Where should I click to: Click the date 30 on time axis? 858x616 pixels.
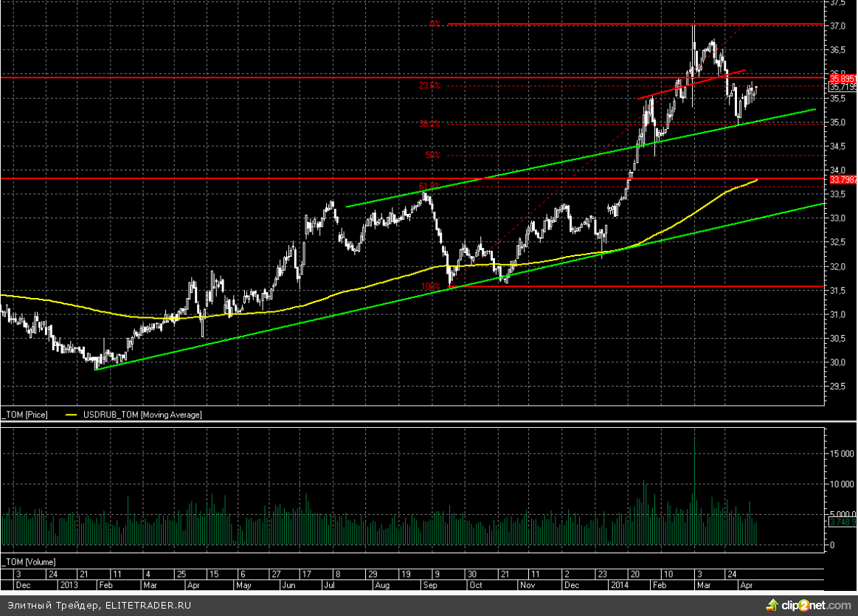pyautogui.click(x=471, y=574)
